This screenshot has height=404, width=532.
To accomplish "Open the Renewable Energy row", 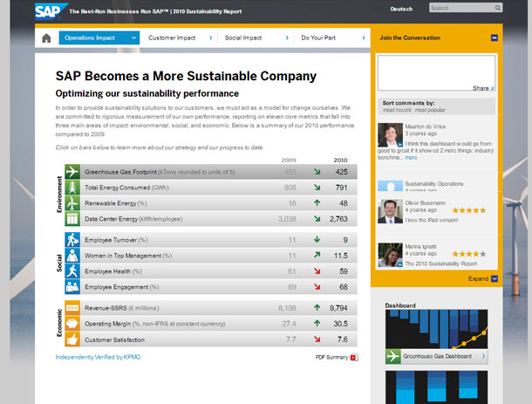I will pyautogui.click(x=211, y=203).
